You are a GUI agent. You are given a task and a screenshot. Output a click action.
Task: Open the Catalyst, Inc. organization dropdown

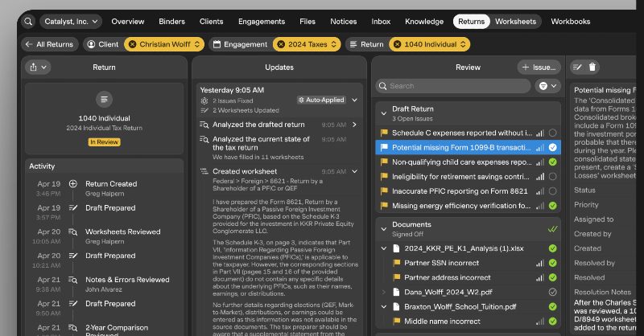click(x=71, y=22)
